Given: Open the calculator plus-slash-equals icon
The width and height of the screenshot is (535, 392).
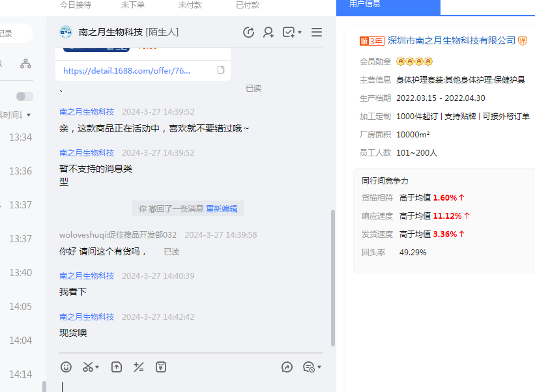Looking at the screenshot, I should [x=138, y=367].
